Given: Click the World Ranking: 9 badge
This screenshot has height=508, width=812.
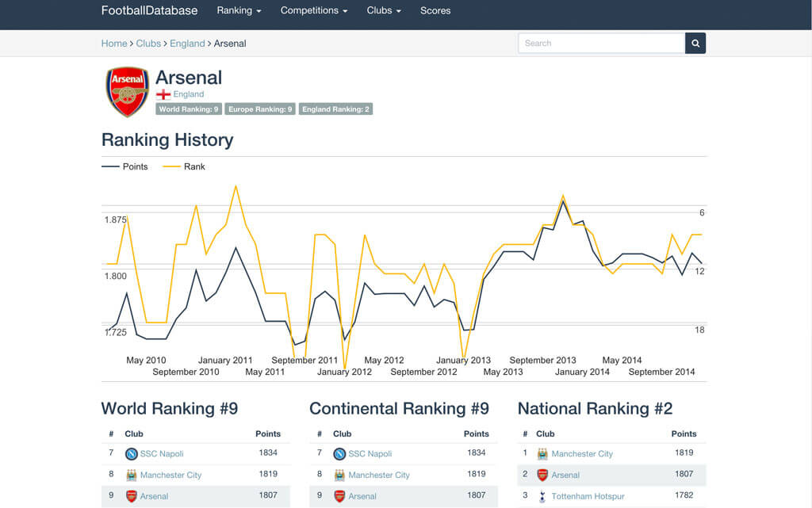Looking at the screenshot, I should pyautogui.click(x=189, y=109).
